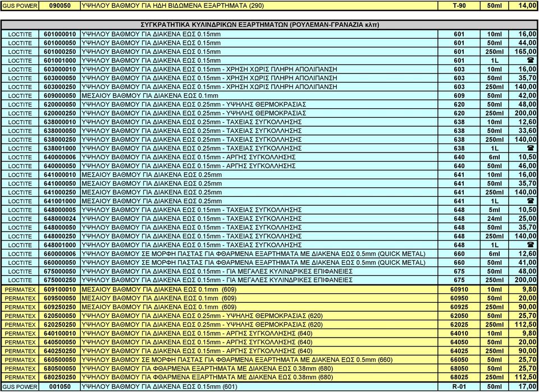Select product code 601000050
The width and height of the screenshot is (539, 392).
point(60,43)
